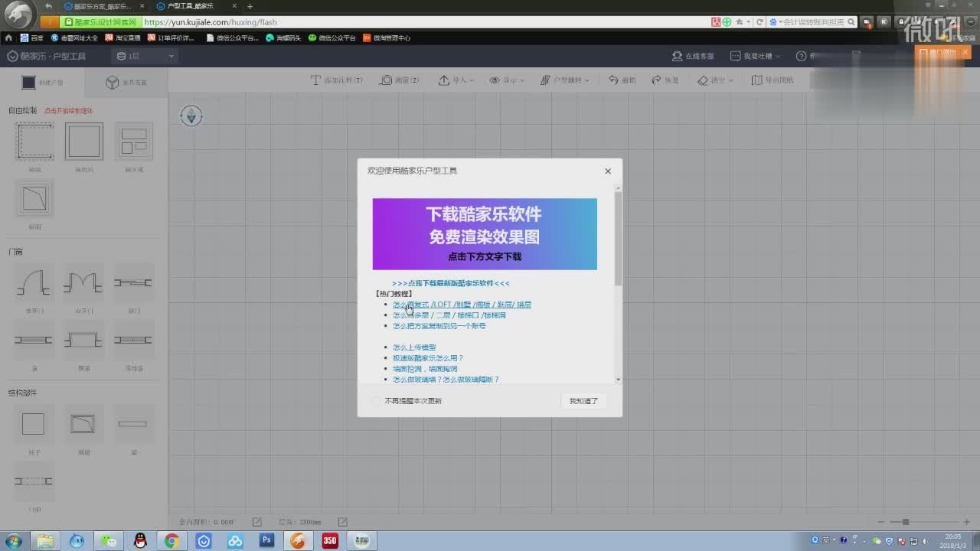Switch to the first 酷家乐 browser tab

tap(103, 6)
